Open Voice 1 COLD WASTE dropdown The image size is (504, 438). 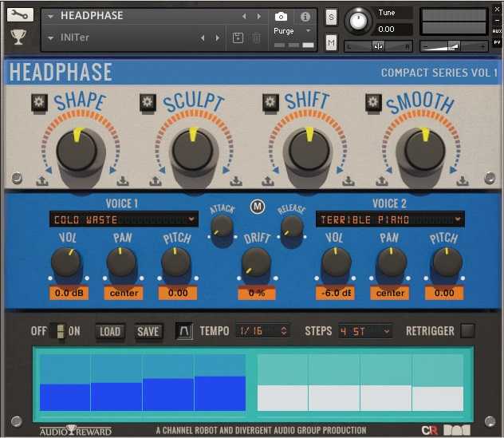click(x=123, y=219)
